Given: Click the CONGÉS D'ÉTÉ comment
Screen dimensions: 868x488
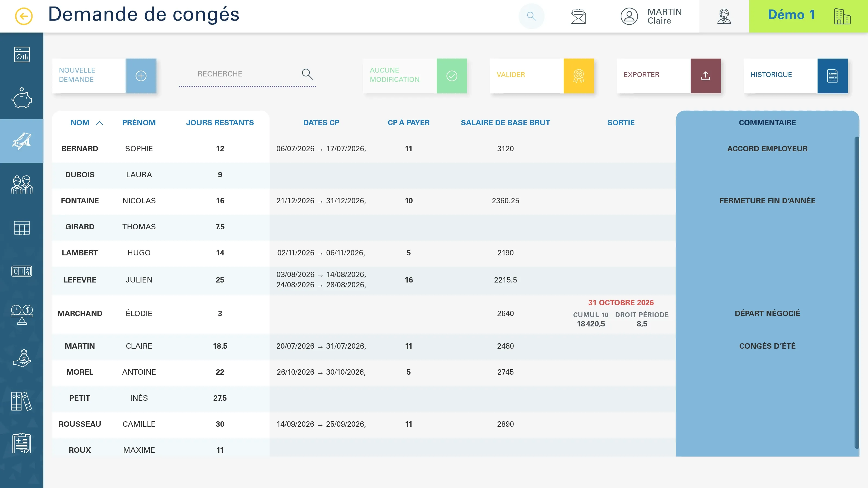Looking at the screenshot, I should [767, 346].
